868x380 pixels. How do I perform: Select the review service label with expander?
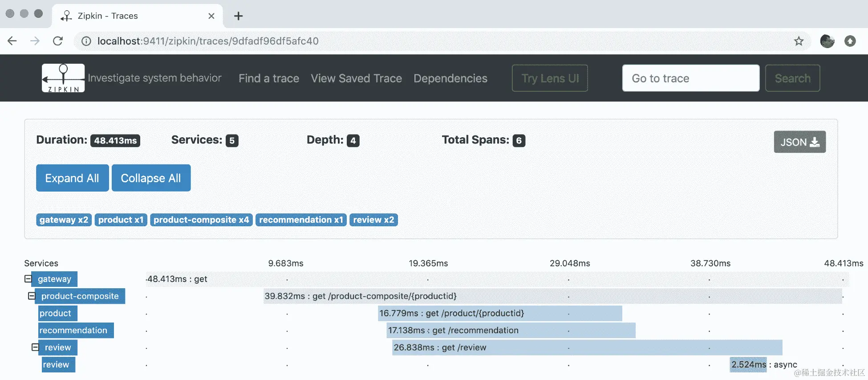pyautogui.click(x=58, y=347)
